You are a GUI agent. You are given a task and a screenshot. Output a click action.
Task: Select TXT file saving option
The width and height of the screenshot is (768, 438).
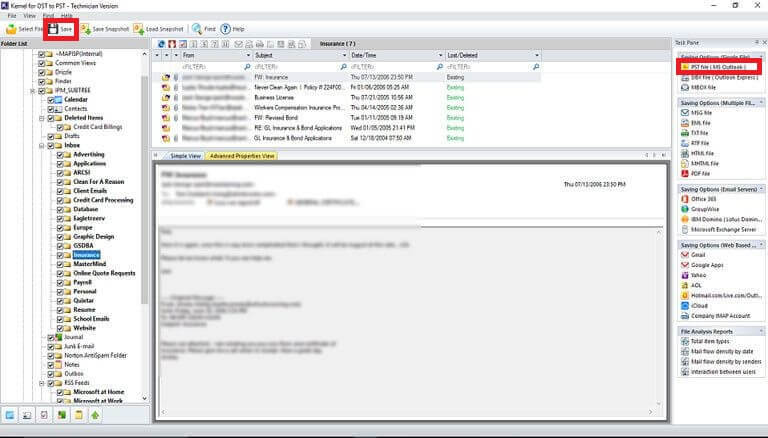(x=695, y=133)
